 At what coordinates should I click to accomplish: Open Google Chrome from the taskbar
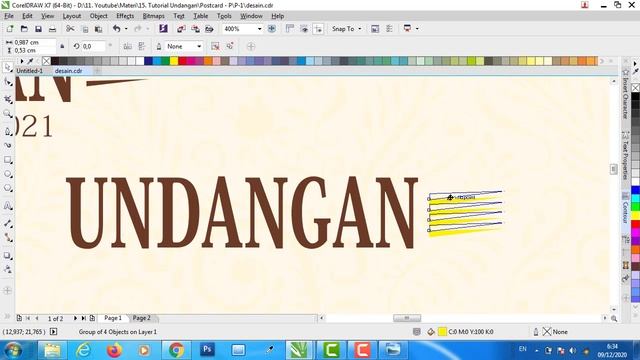click(176, 350)
